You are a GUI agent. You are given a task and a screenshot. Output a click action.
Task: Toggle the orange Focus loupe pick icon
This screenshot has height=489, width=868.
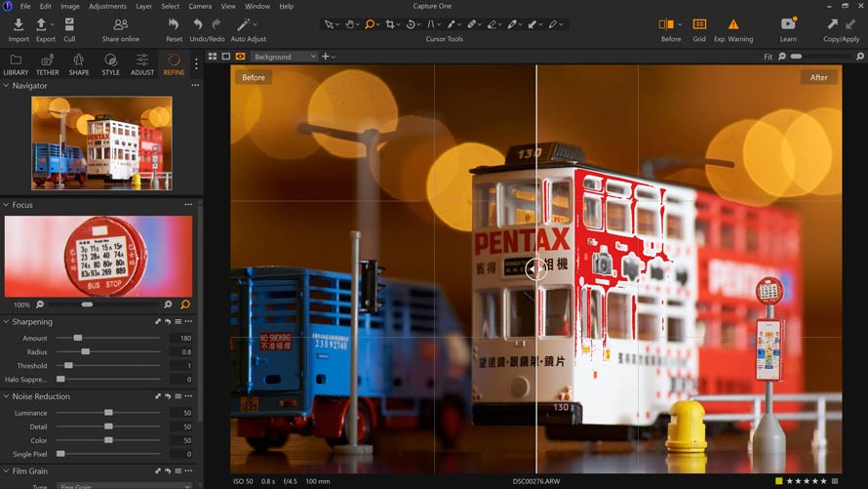tap(185, 304)
